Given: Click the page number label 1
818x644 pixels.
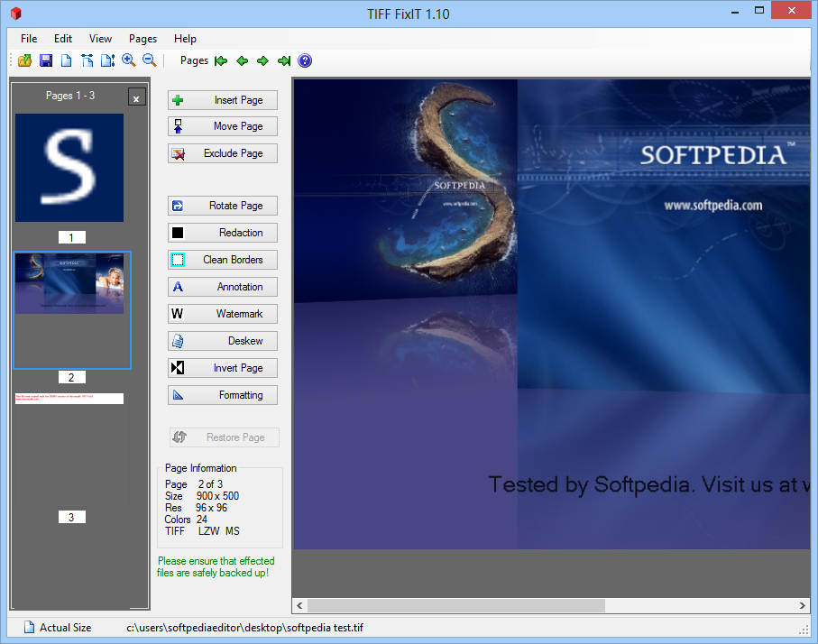Looking at the screenshot, I should (71, 237).
